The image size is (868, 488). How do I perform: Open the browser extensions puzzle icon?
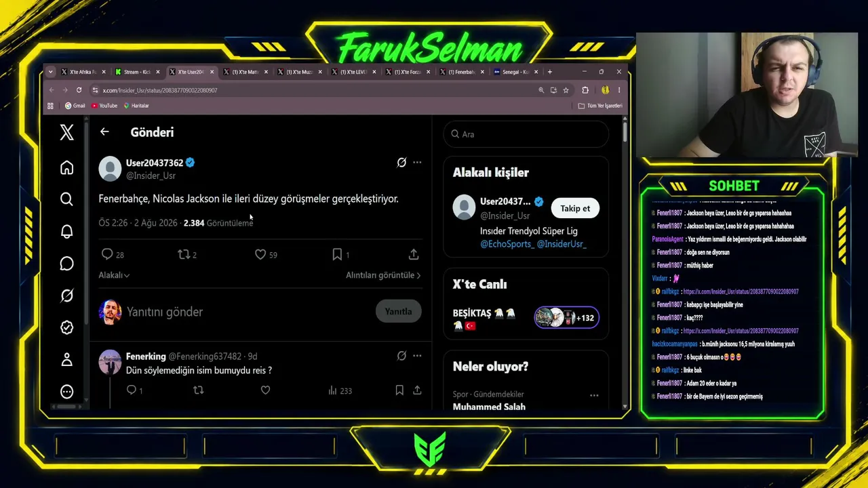pos(585,90)
